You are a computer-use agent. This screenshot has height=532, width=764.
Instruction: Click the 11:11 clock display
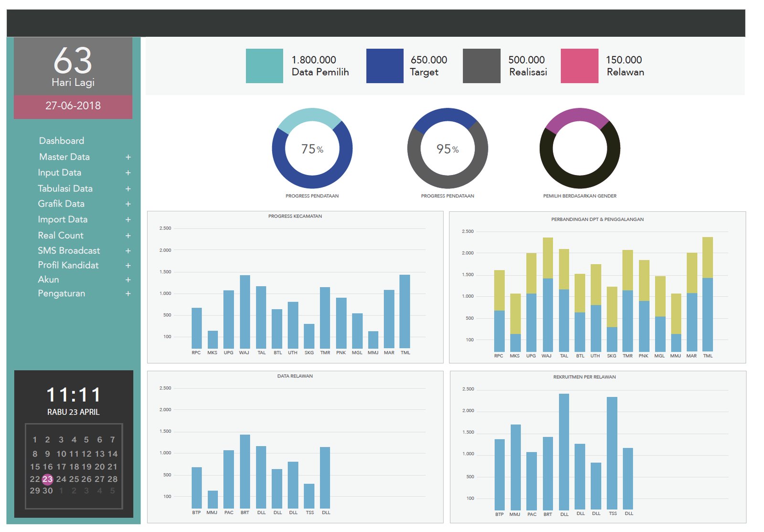[x=74, y=395]
